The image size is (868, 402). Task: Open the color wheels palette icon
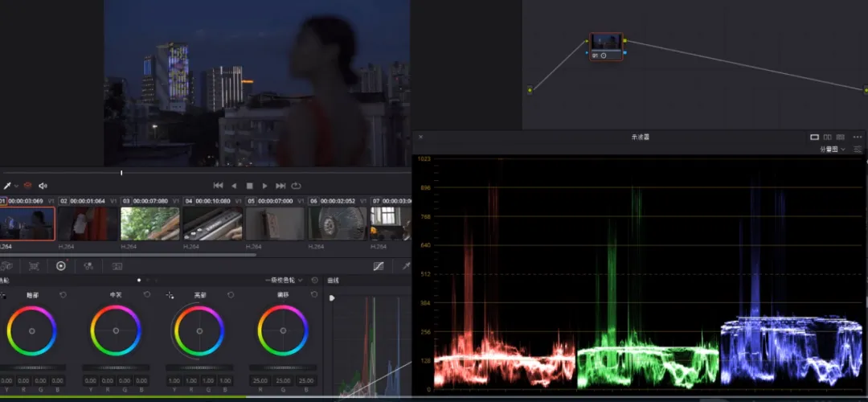tap(61, 266)
